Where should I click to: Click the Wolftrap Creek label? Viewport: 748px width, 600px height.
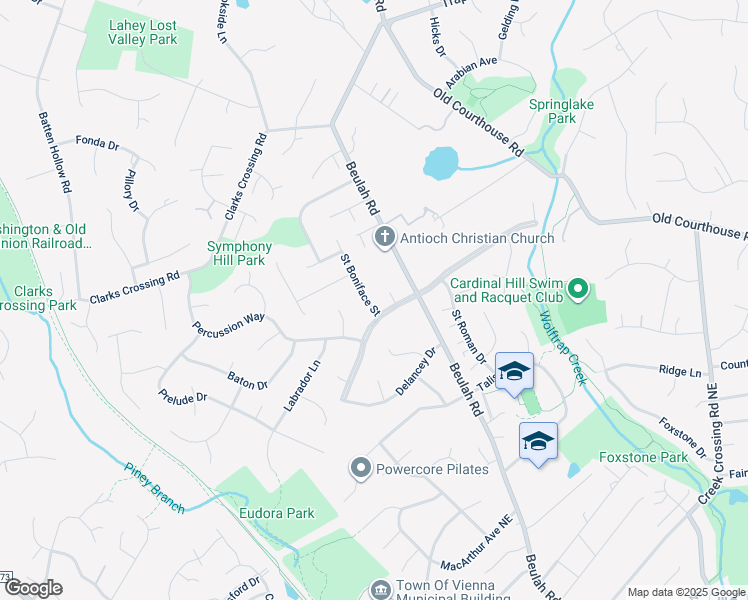click(x=563, y=348)
